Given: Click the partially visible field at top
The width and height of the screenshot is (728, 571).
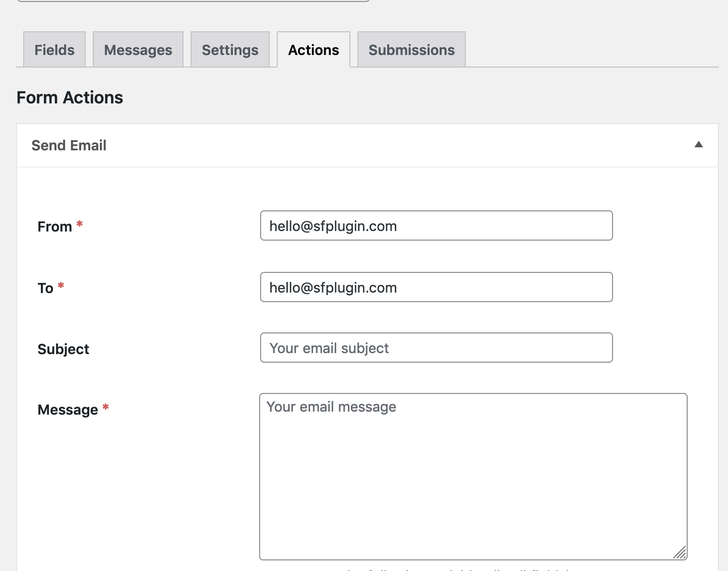Looking at the screenshot, I should tap(194, 1).
